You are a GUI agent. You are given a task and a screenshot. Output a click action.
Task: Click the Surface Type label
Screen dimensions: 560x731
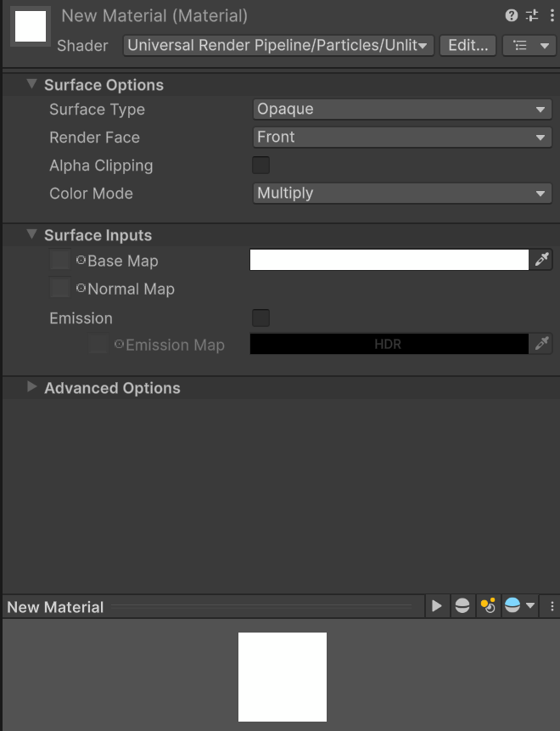click(97, 110)
